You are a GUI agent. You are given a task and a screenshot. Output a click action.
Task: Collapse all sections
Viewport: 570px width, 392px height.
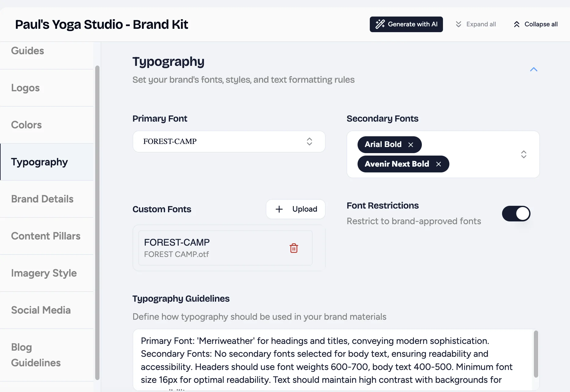click(x=535, y=24)
